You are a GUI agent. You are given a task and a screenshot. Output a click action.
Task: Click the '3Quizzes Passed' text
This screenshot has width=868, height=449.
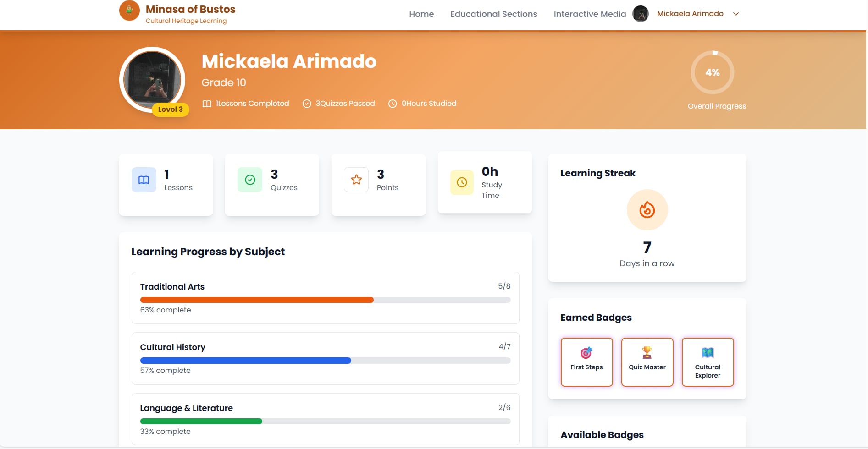345,104
